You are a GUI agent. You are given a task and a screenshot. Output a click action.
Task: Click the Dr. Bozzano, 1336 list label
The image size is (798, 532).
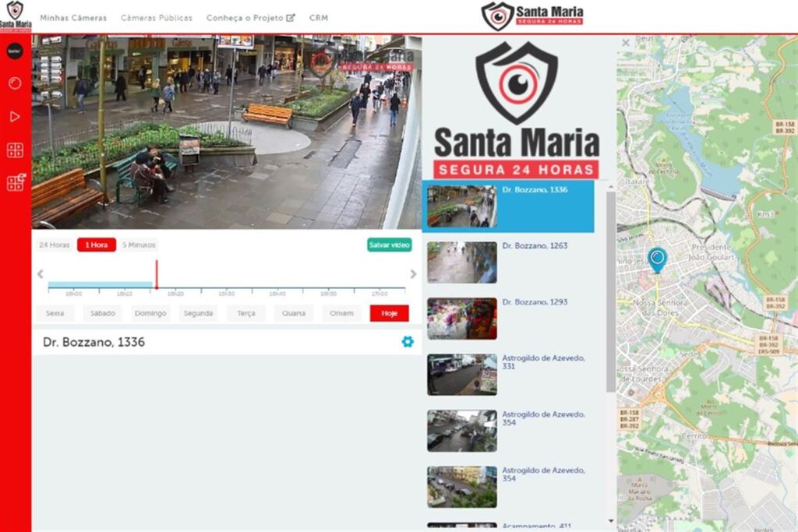click(535, 190)
